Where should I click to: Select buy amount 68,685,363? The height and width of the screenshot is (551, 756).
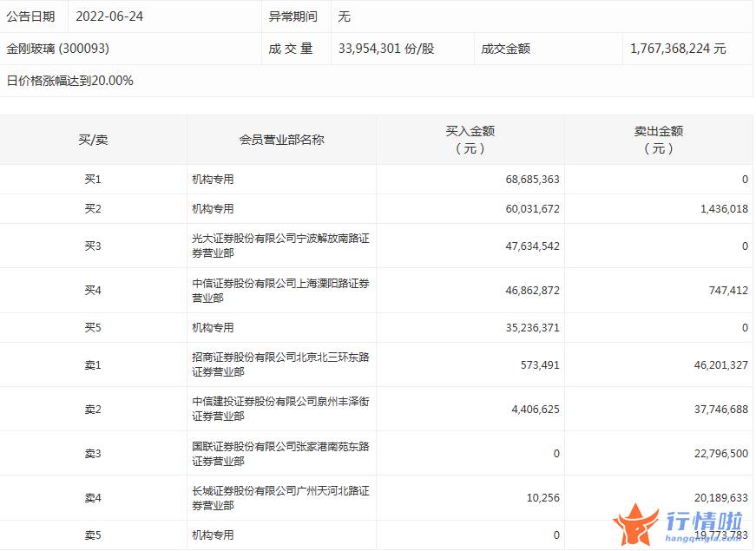click(x=532, y=180)
